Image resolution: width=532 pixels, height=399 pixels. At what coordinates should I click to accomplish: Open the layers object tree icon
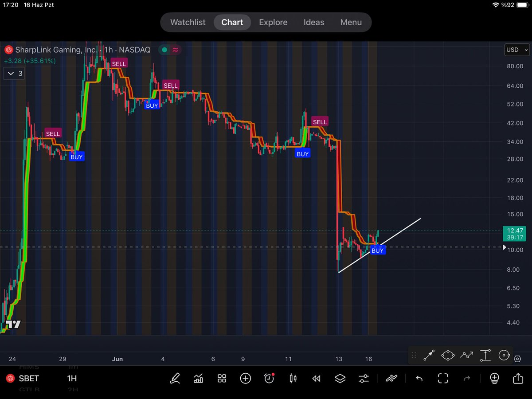point(340,378)
